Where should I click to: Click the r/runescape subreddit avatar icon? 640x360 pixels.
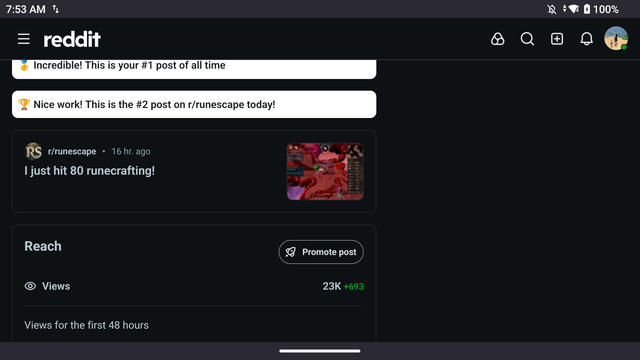coord(33,151)
